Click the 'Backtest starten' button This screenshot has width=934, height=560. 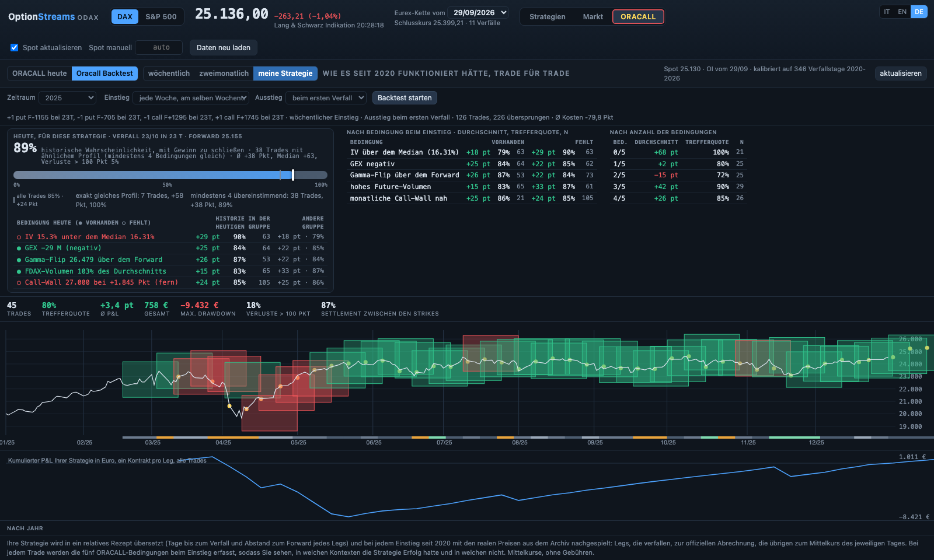point(405,98)
